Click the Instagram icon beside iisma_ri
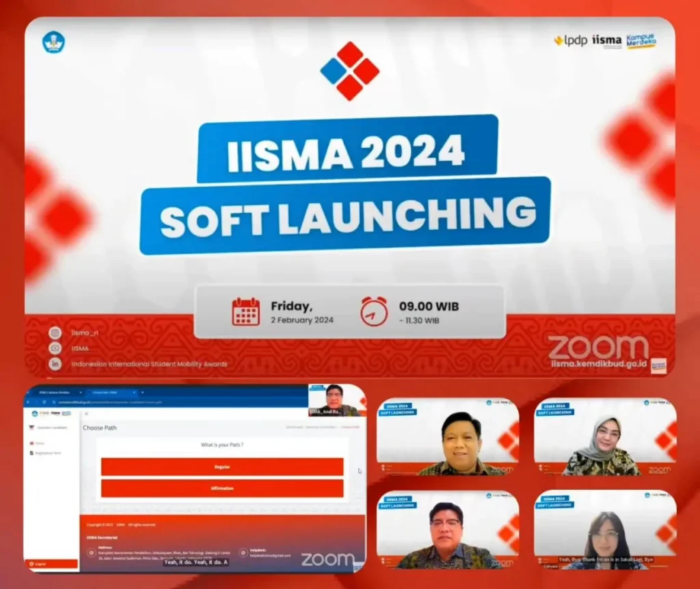Viewport: 700px width, 589px height. point(55,333)
